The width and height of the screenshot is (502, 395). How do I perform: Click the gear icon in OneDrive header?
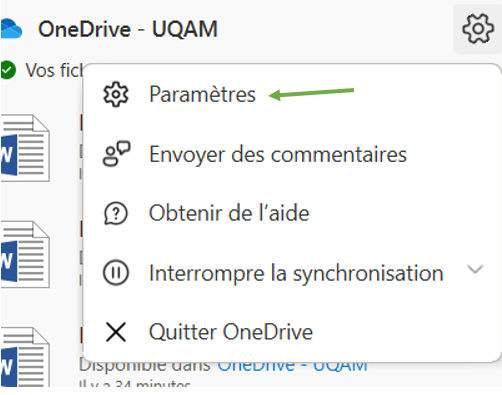click(478, 29)
